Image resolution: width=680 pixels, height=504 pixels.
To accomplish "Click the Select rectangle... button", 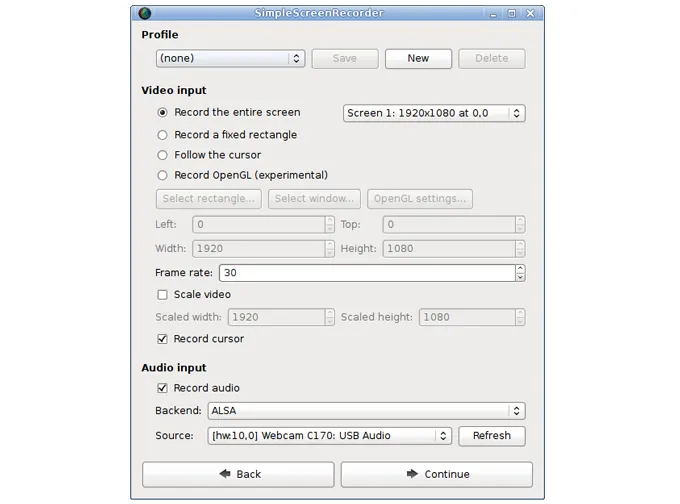I will coord(209,199).
